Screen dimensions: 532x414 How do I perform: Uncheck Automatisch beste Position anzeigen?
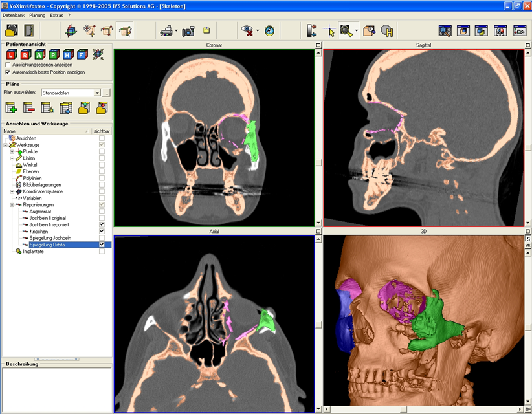coord(7,72)
